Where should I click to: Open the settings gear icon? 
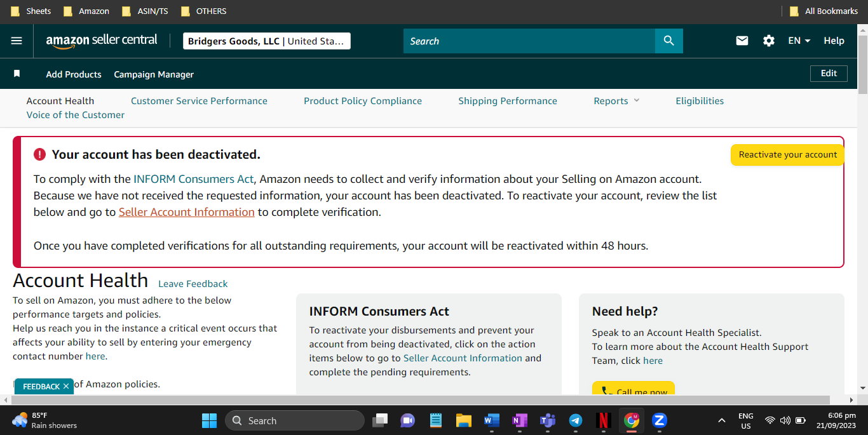tap(769, 41)
